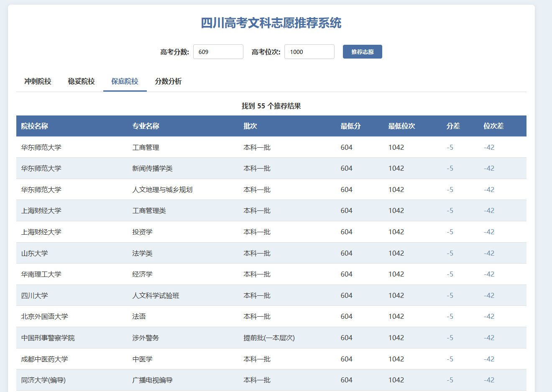This screenshot has height=392, width=552.
Task: Click the 中医学 major cell
Action: click(x=143, y=359)
